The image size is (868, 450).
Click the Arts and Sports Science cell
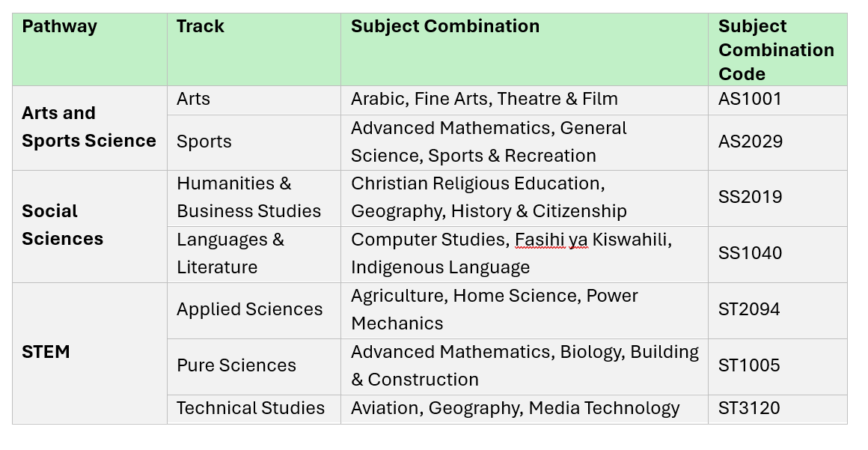pos(90,128)
